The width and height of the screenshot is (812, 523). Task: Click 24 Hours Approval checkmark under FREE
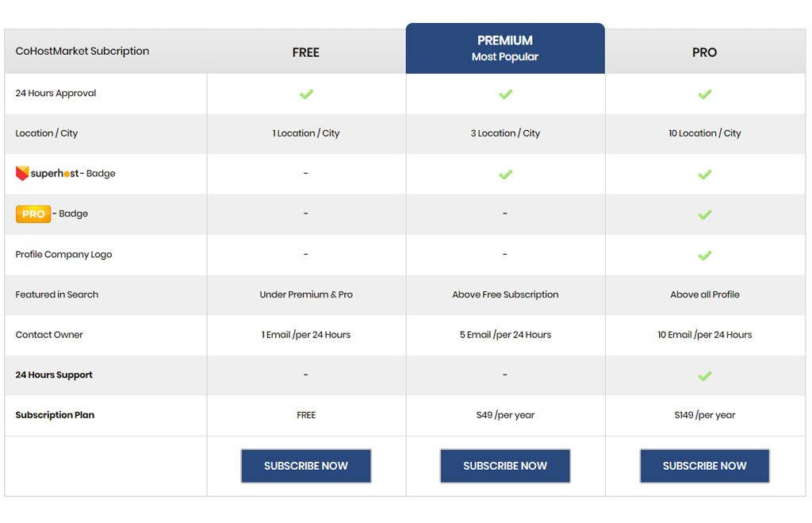click(306, 94)
